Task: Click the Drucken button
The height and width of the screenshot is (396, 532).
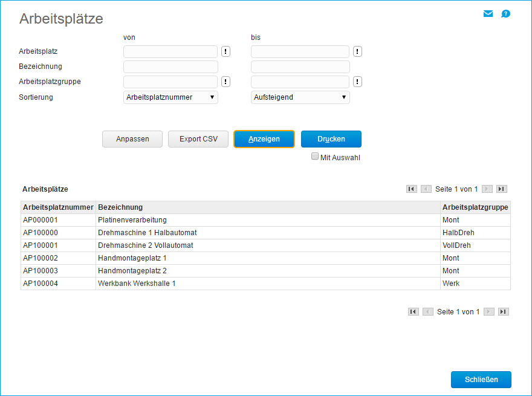Action: (331, 138)
